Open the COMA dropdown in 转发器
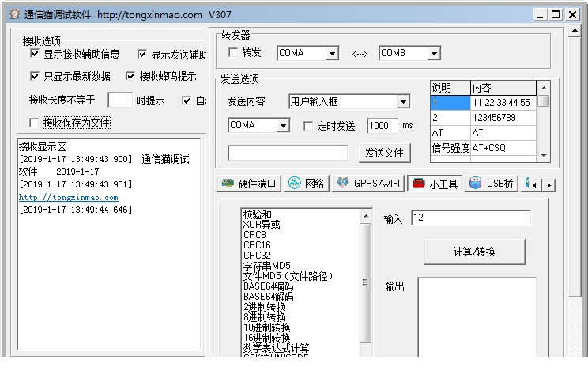This screenshot has width=588, height=371. tap(332, 53)
